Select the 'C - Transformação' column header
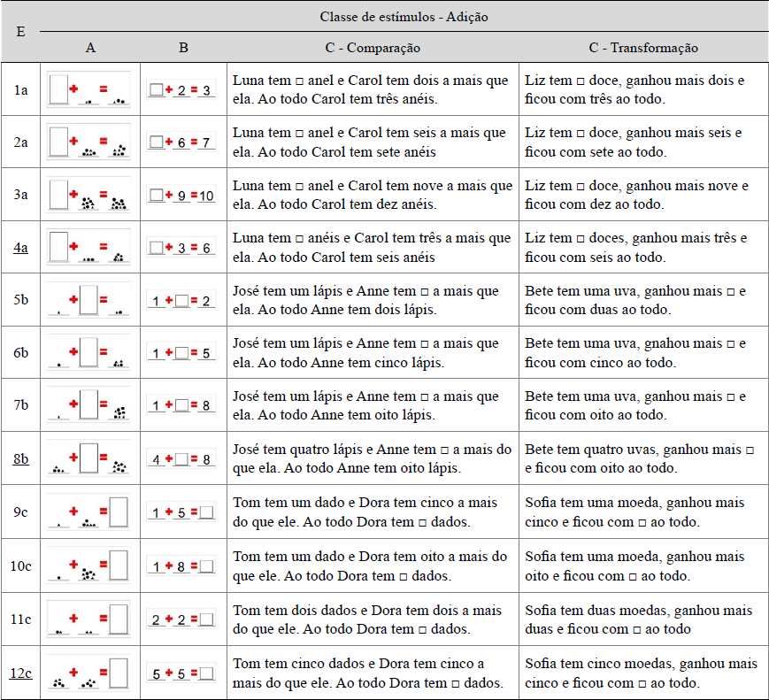The height and width of the screenshot is (700, 769). (x=643, y=48)
